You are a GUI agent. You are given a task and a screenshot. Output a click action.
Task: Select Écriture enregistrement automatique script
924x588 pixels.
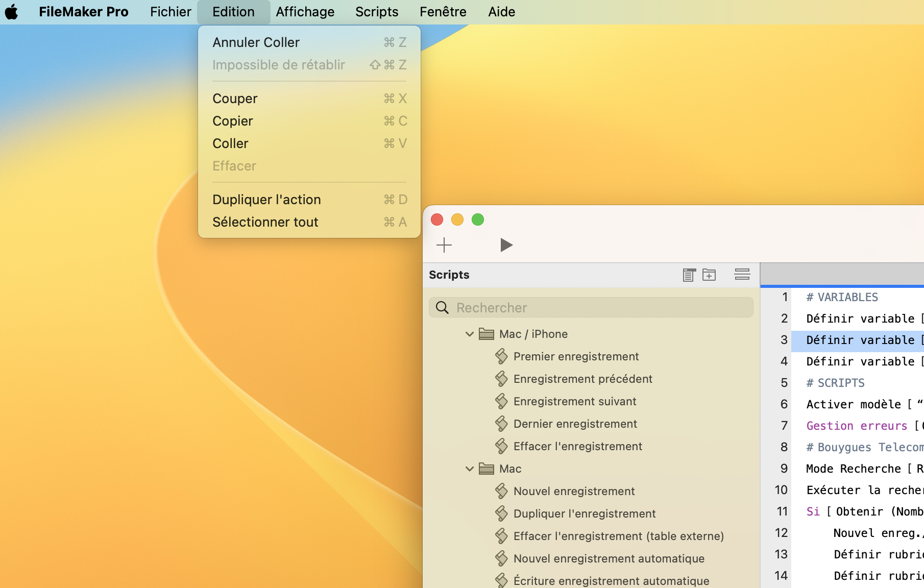click(612, 581)
